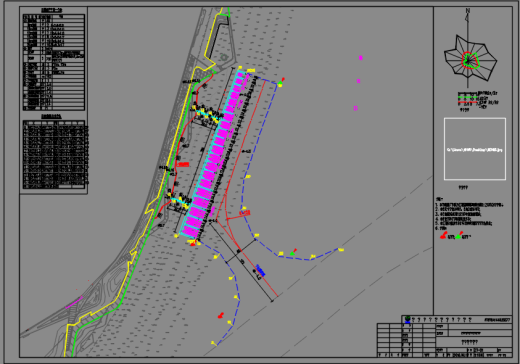Select the lower cyan approach bridge
The image size is (520, 364).
pos(180,202)
